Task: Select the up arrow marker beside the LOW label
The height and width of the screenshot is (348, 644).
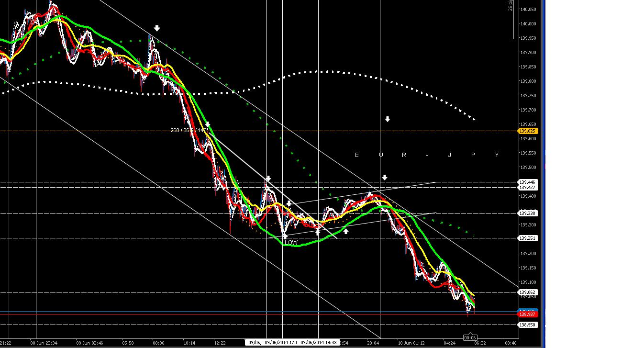Action: 286,236
